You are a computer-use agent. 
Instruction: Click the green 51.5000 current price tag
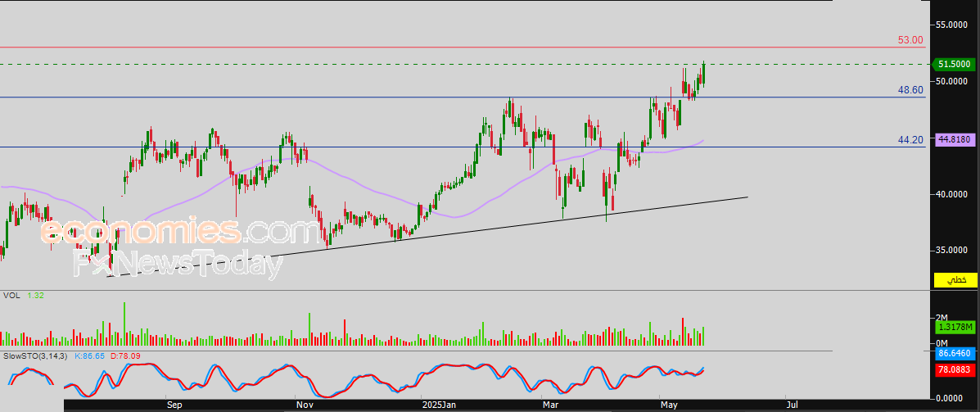click(x=953, y=64)
